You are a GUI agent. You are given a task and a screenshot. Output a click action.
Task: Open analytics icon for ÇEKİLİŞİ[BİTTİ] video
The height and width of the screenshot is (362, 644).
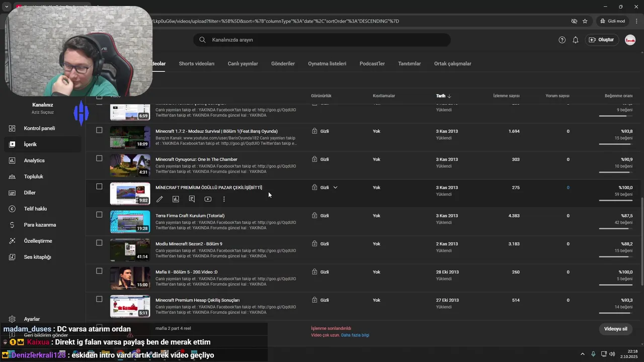tap(176, 199)
